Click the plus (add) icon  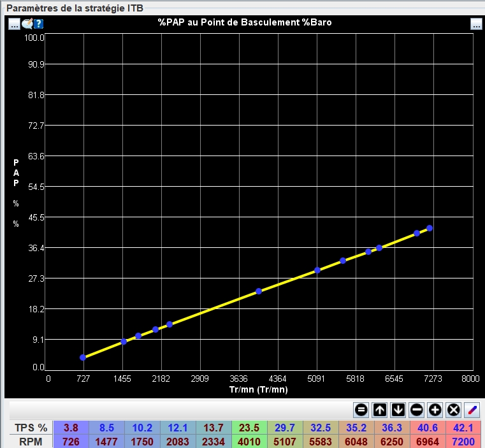(435, 408)
